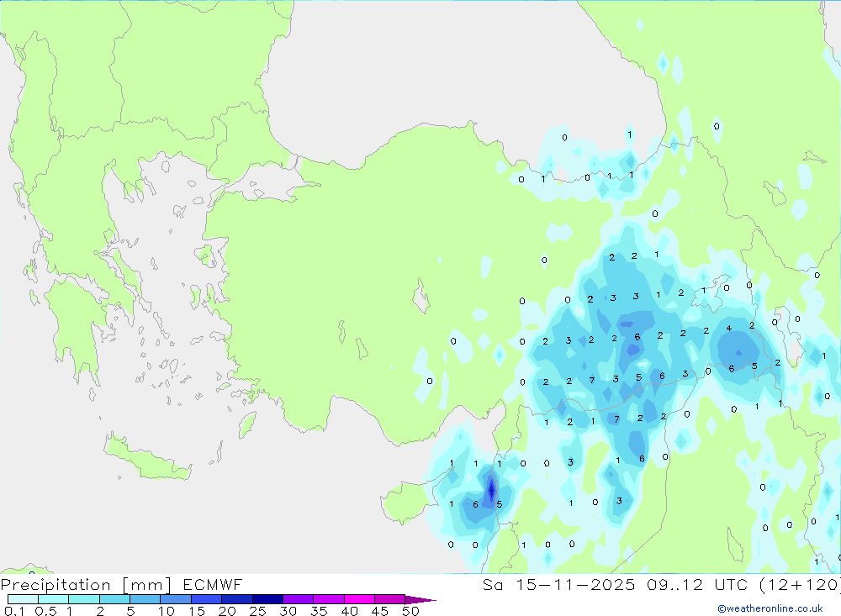Image resolution: width=841 pixels, height=616 pixels.
Task: Click the "40" legend scale label
Action: [x=350, y=611]
